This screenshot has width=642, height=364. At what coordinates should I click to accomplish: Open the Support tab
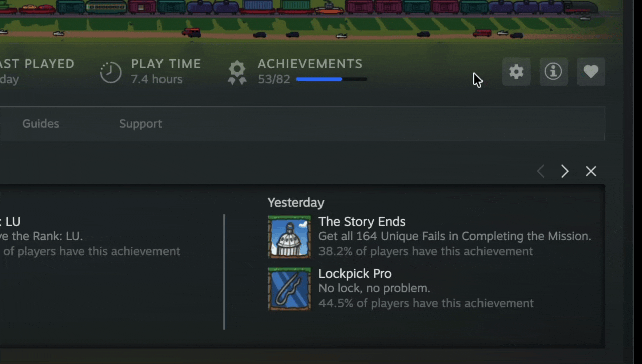click(x=140, y=124)
